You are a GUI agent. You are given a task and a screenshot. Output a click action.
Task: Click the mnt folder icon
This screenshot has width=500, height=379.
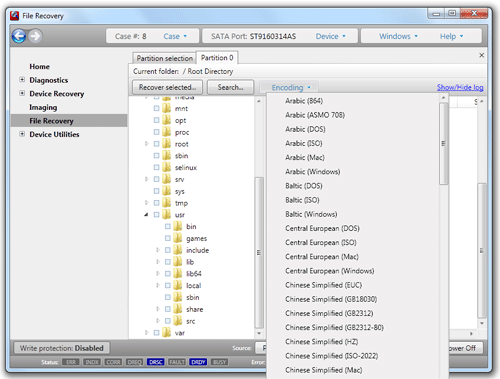167,108
